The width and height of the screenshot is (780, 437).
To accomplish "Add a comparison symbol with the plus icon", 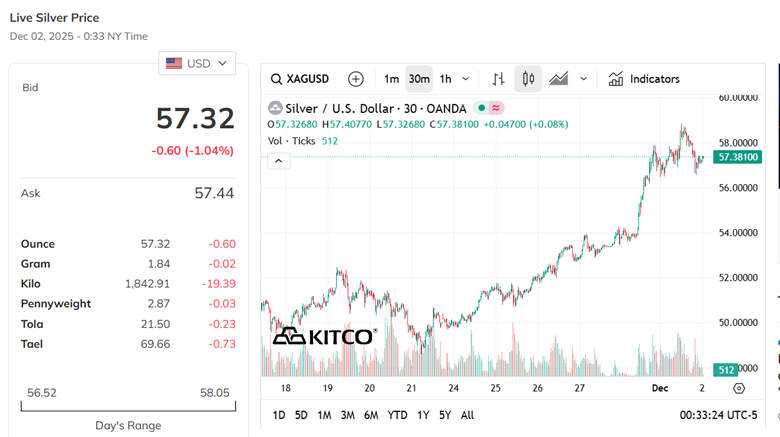I will (x=355, y=79).
